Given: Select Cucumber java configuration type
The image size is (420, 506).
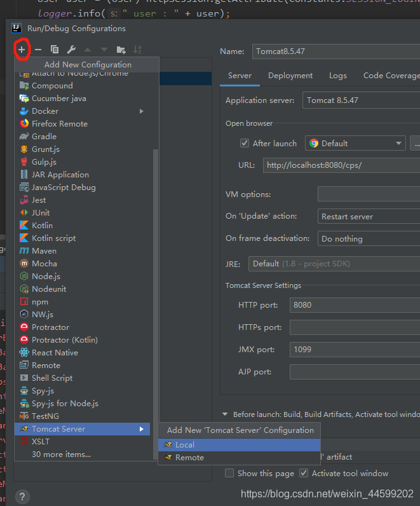Looking at the screenshot, I should [x=82, y=99].
